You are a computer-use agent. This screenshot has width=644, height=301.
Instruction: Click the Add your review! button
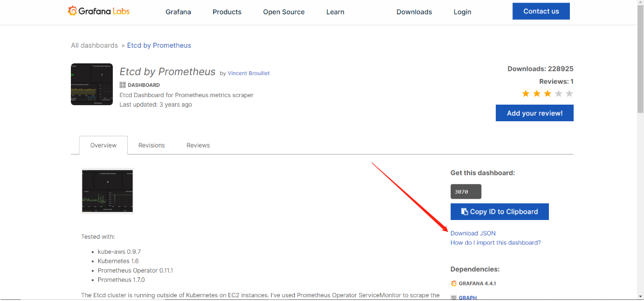[x=534, y=113]
